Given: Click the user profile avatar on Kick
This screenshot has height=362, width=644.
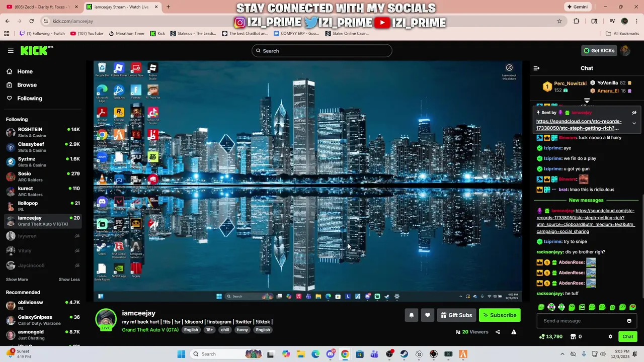Looking at the screenshot, I should [625, 50].
